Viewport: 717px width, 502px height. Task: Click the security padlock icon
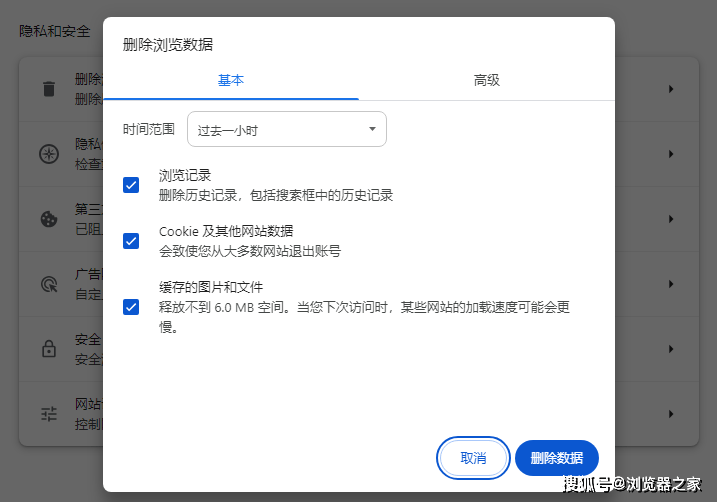49,349
